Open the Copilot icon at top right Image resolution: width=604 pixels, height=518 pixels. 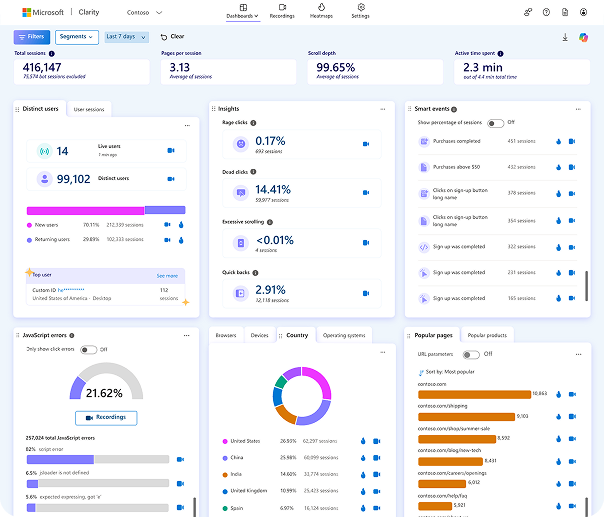pyautogui.click(x=583, y=37)
